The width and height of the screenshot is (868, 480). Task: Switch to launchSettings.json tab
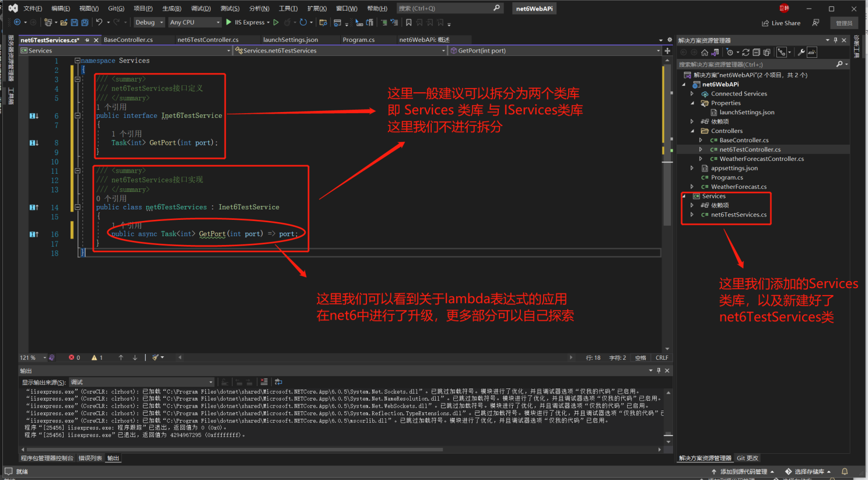(290, 40)
